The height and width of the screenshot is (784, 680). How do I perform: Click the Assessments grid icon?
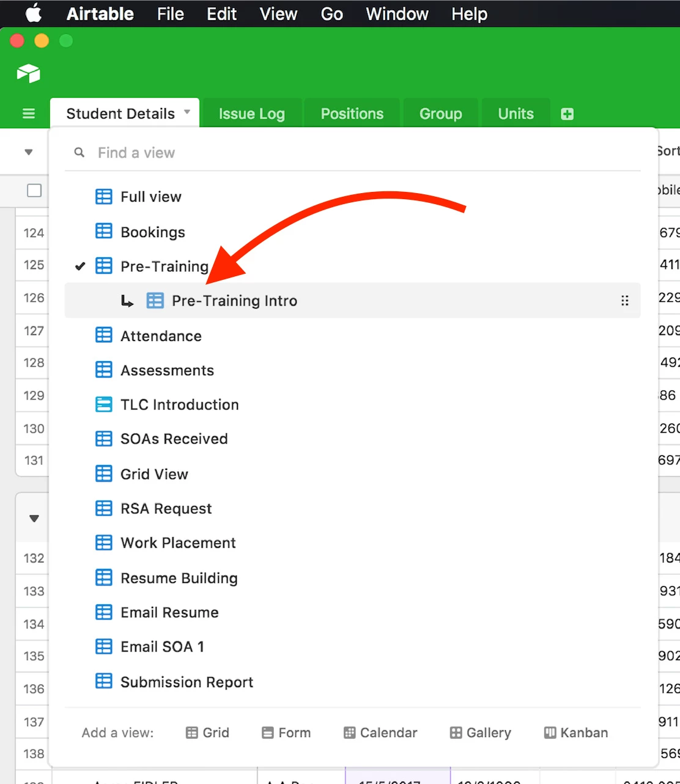point(104,370)
